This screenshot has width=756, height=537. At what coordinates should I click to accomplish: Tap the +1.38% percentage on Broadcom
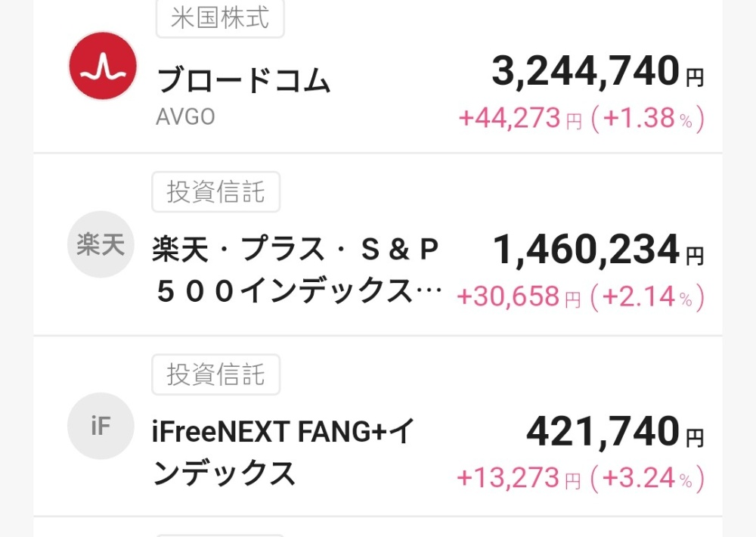pos(648,119)
